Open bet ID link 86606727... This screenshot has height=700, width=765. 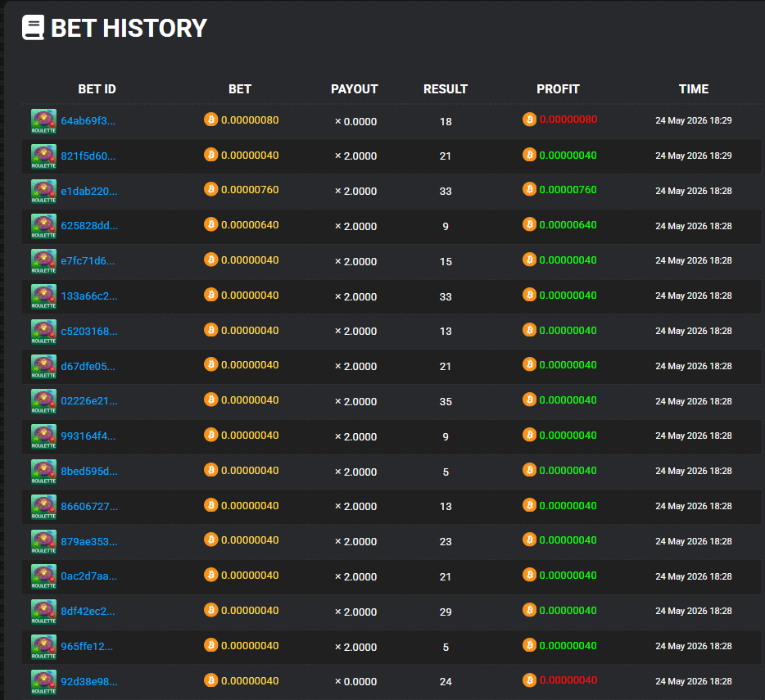(x=89, y=506)
